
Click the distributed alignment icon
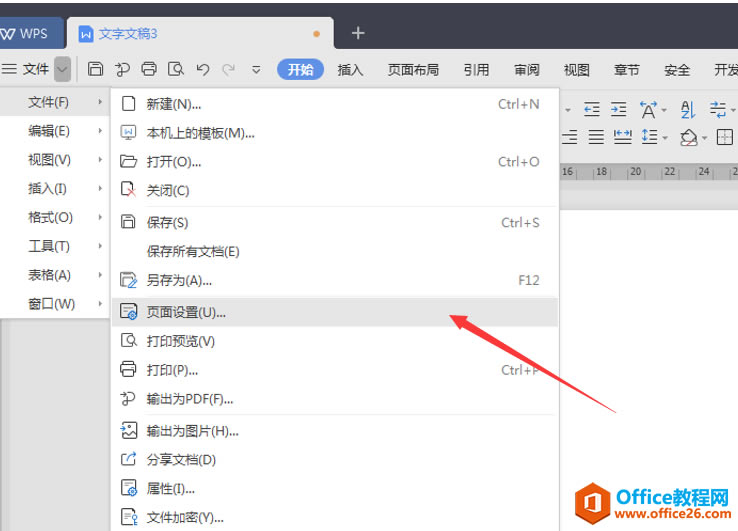tap(623, 137)
